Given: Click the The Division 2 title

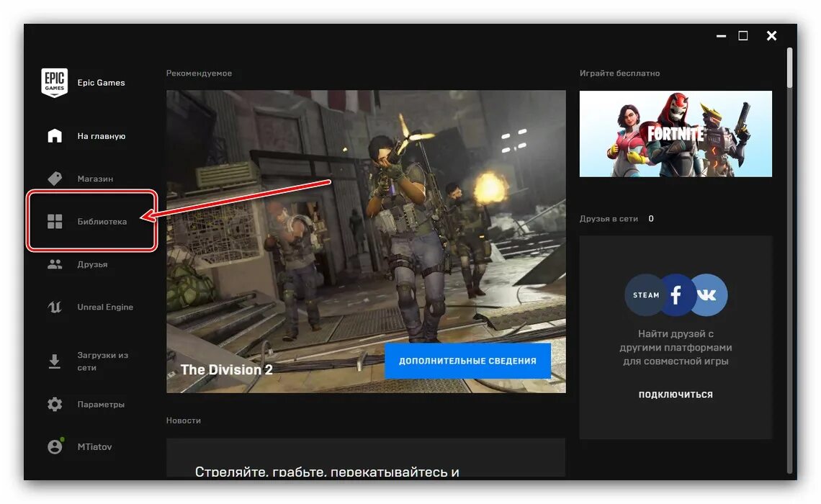Looking at the screenshot, I should pyautogui.click(x=227, y=369).
